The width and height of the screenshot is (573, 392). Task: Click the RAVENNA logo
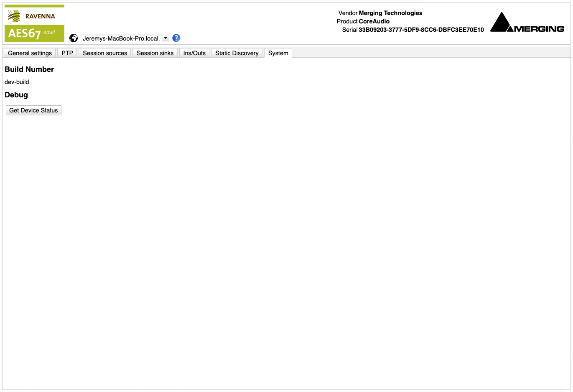[x=34, y=16]
